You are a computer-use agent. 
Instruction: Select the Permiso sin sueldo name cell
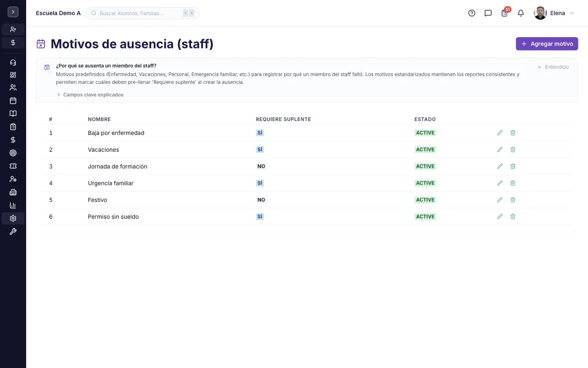click(113, 217)
